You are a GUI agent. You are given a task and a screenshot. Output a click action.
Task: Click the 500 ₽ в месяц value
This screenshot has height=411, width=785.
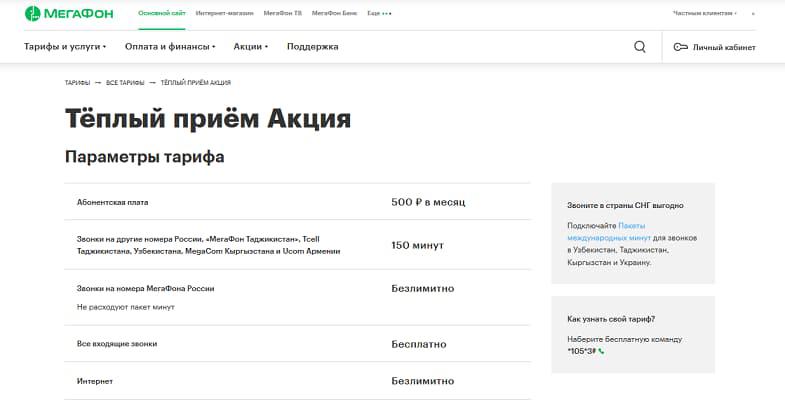(x=428, y=202)
